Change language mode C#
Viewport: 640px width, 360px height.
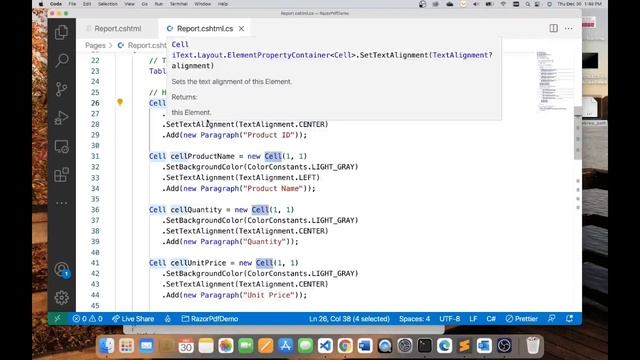pos(491,319)
